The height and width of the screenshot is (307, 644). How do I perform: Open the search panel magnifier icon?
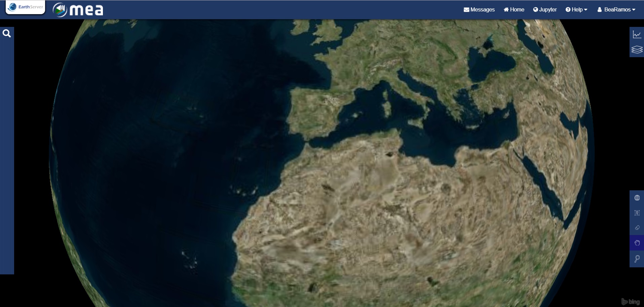pos(7,33)
